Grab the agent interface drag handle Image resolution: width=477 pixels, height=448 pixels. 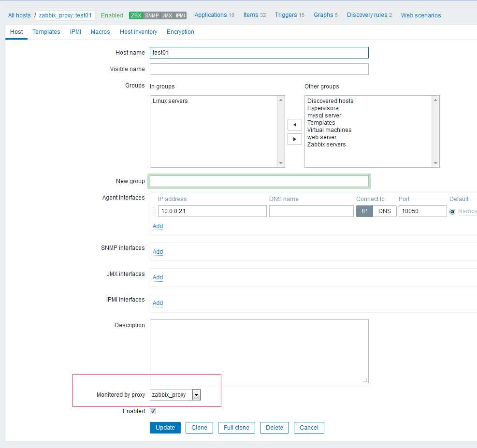point(154,211)
